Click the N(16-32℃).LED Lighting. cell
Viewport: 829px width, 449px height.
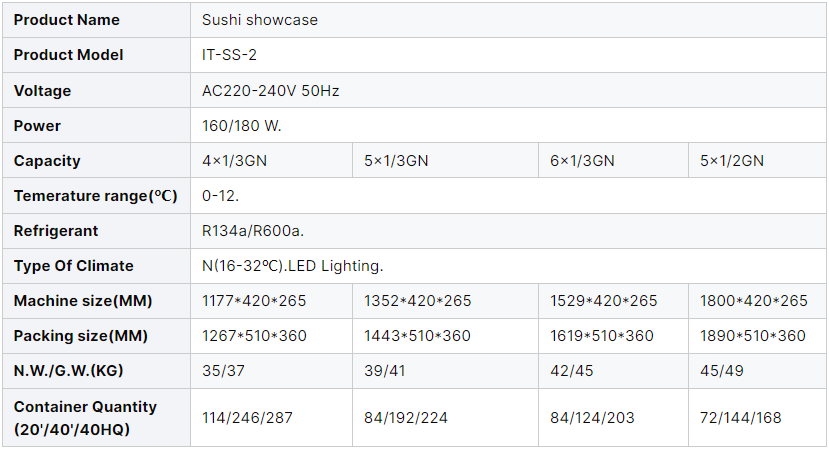coord(292,266)
